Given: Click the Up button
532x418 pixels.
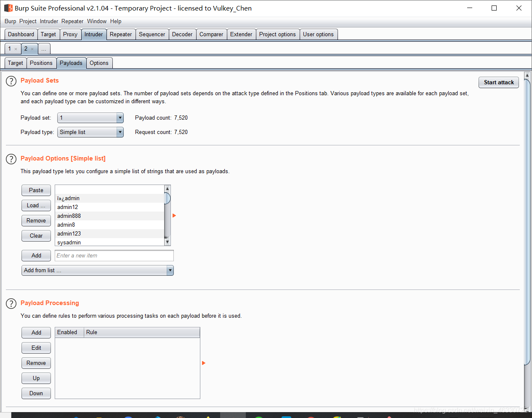Looking at the screenshot, I should (x=36, y=378).
